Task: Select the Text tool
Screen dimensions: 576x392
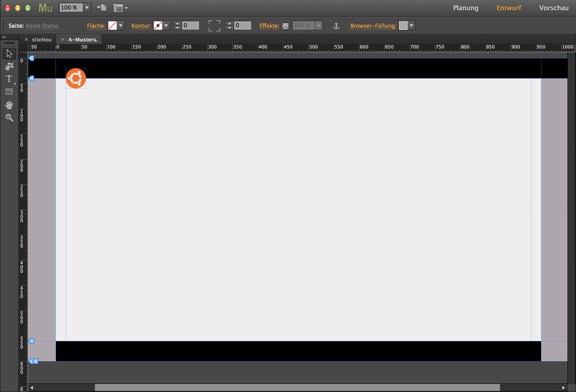Action: click(9, 79)
